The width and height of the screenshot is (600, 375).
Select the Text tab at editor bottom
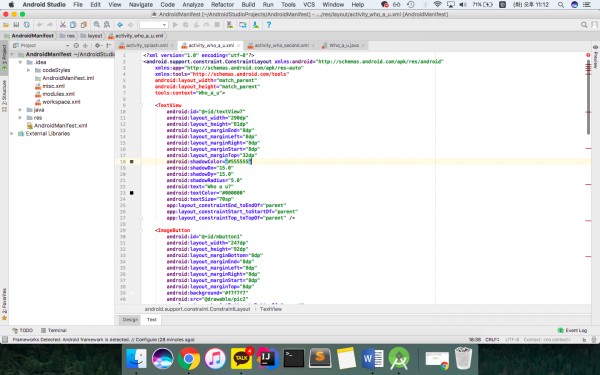pos(152,320)
